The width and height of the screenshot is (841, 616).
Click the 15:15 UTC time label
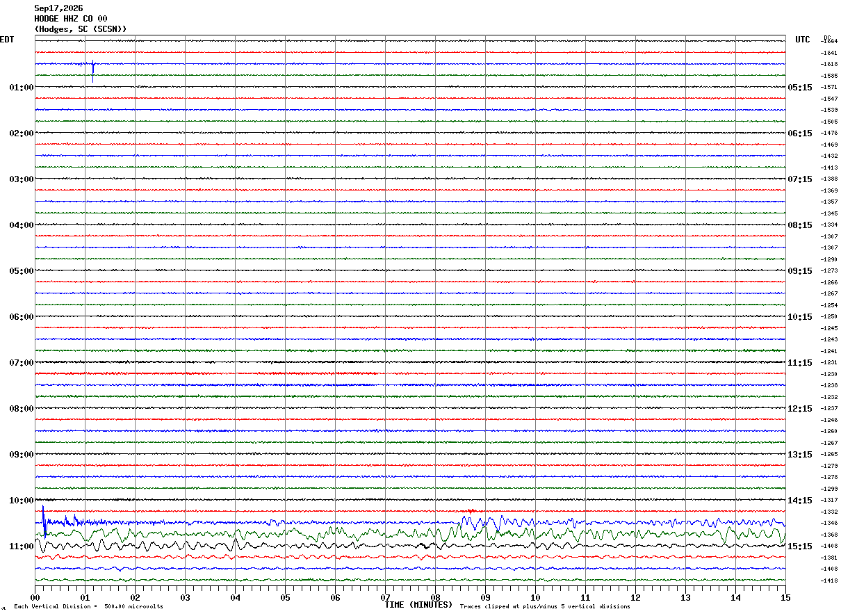pyautogui.click(x=799, y=546)
